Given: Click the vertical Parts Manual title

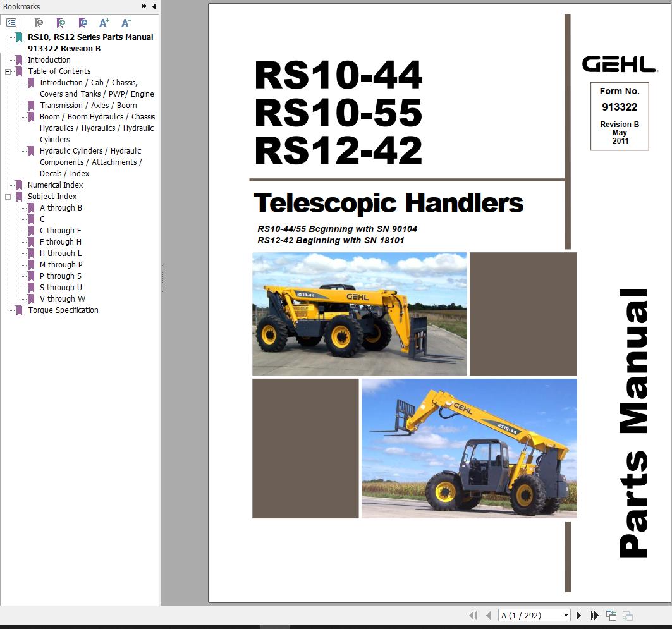Looking at the screenshot, I should tap(633, 424).
